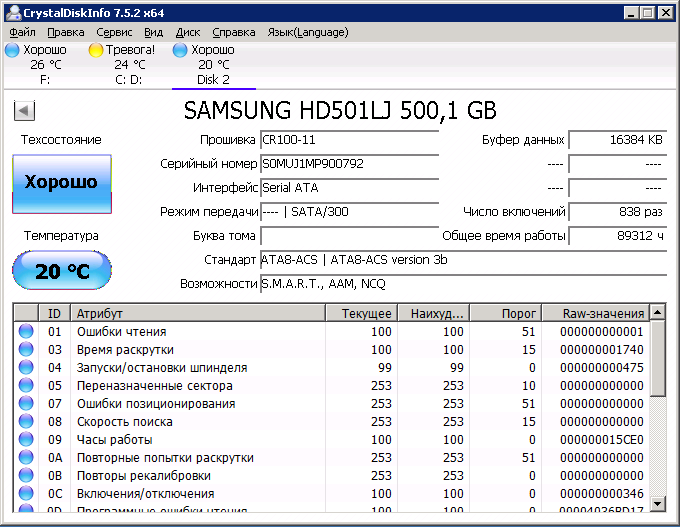Select the Время раскрутки row

click(x=332, y=350)
